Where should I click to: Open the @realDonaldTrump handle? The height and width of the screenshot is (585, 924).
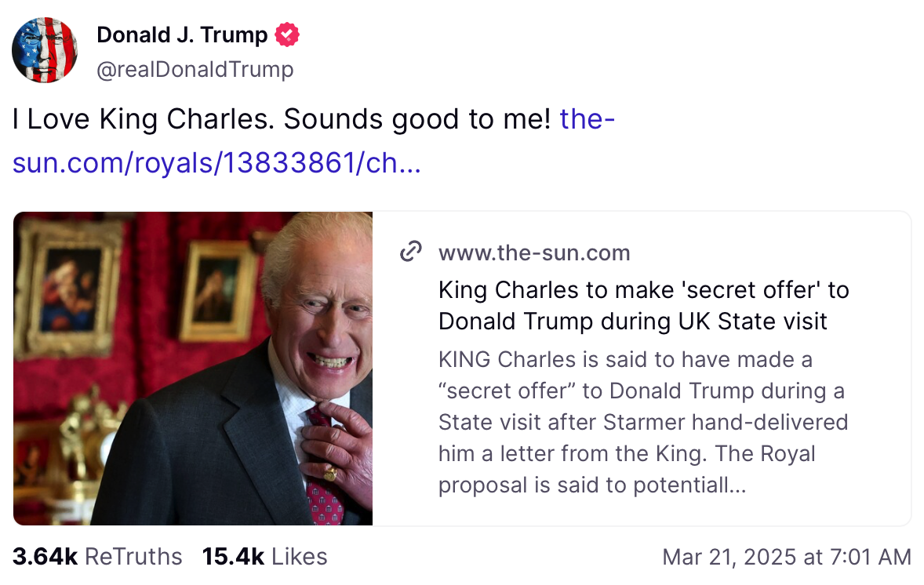tap(195, 70)
